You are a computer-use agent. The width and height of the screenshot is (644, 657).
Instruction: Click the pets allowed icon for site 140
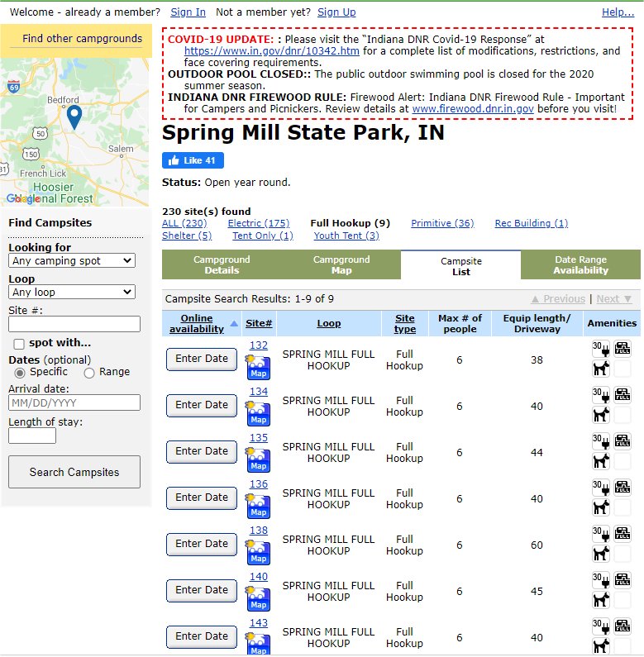tap(601, 600)
